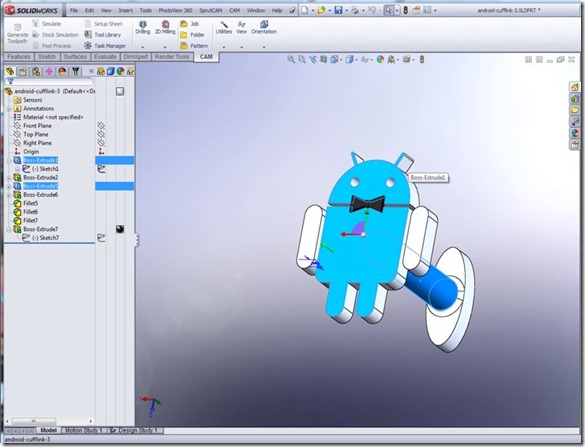Create a CAM Pattern
585x447 pixels.
(x=194, y=46)
